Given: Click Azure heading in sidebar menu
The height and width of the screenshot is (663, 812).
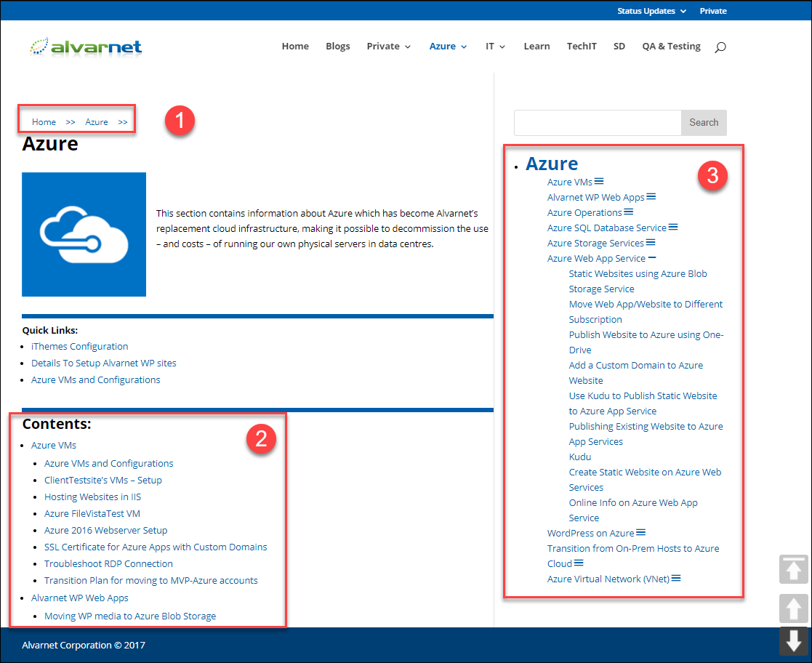Looking at the screenshot, I should tap(552, 164).
